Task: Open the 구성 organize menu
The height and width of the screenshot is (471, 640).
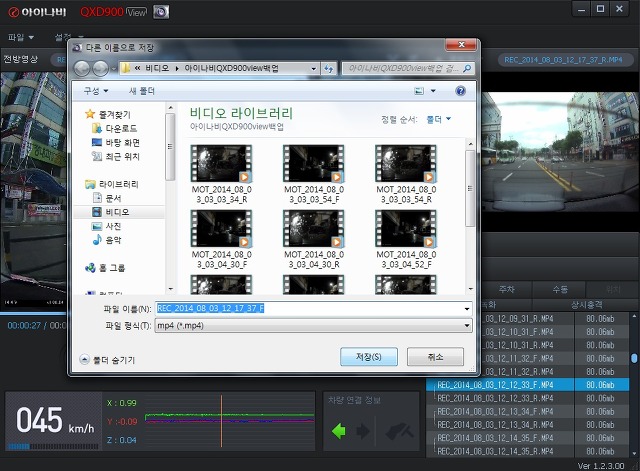Action: (96, 91)
